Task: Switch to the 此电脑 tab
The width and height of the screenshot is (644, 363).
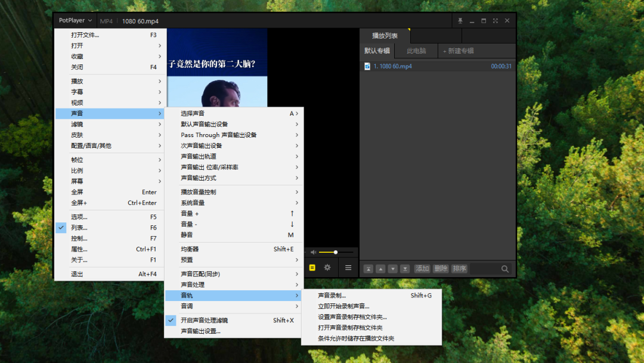Action: click(x=416, y=50)
